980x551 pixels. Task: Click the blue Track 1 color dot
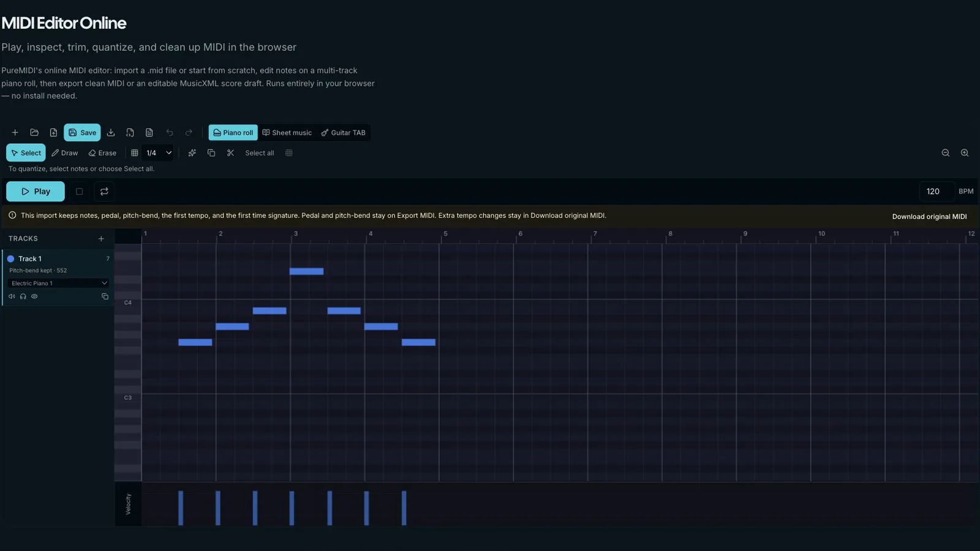(10, 258)
